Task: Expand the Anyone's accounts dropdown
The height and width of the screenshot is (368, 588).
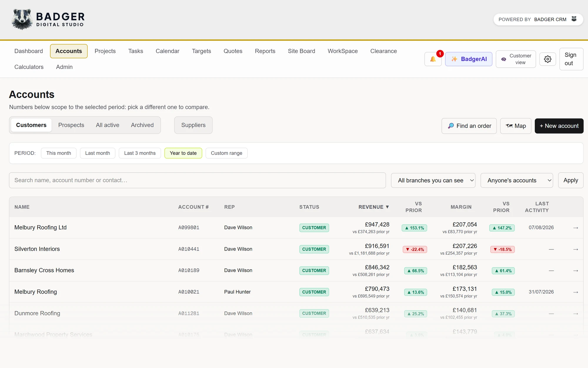Action: [517, 180]
